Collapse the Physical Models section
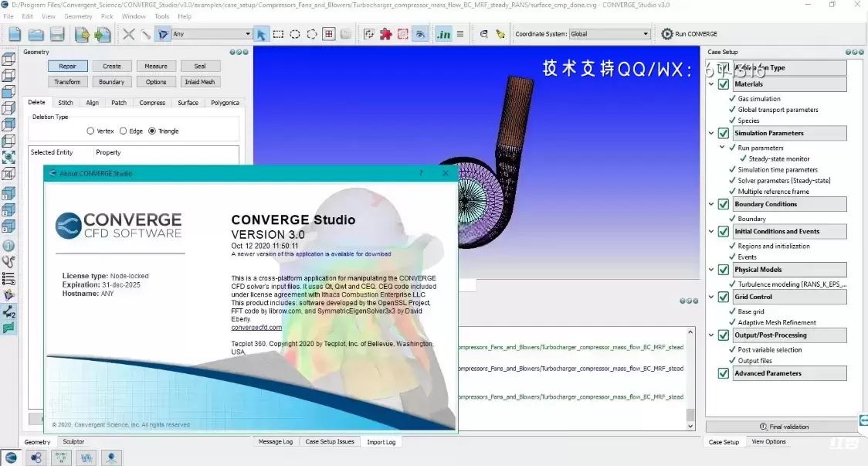 [x=711, y=269]
